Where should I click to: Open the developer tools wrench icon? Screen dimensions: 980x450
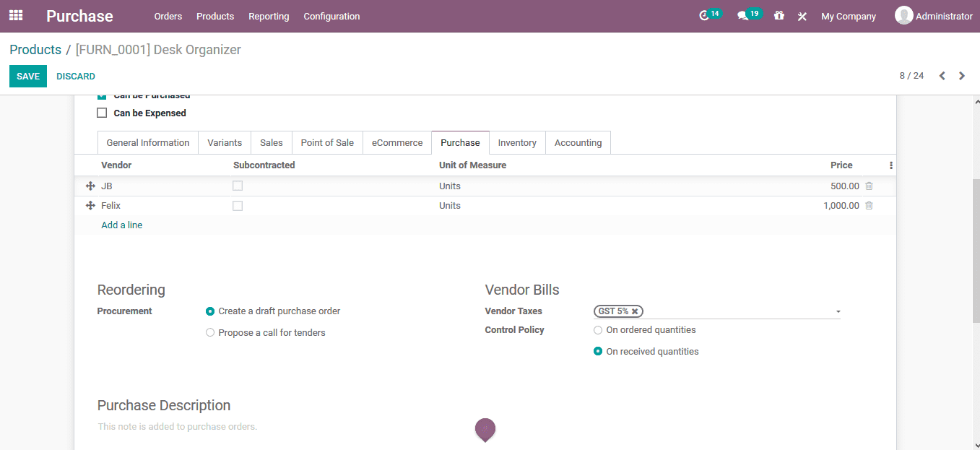pos(802,15)
